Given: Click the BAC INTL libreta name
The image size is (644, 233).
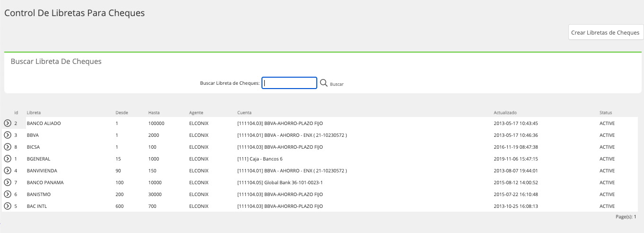Looking at the screenshot, I should [x=37, y=206].
